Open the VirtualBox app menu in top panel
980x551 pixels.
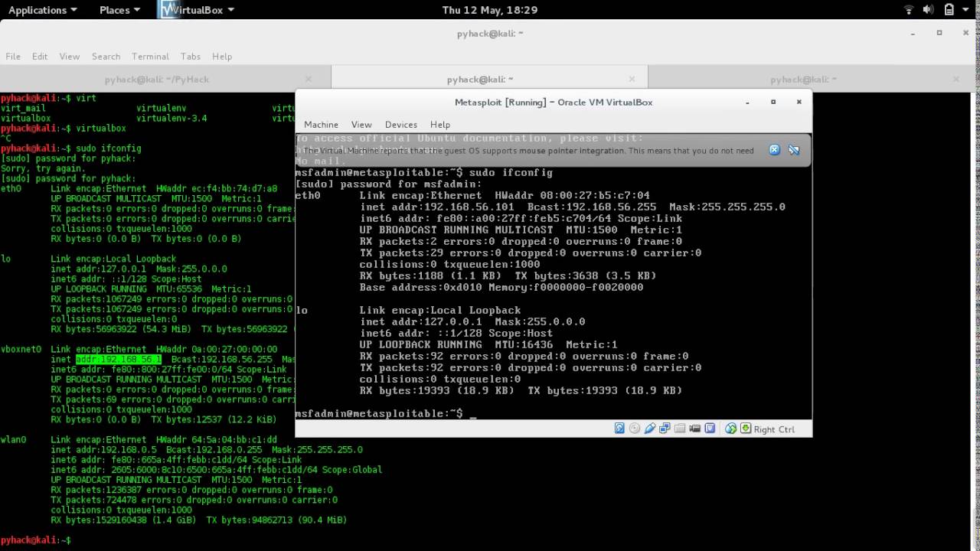198,10
